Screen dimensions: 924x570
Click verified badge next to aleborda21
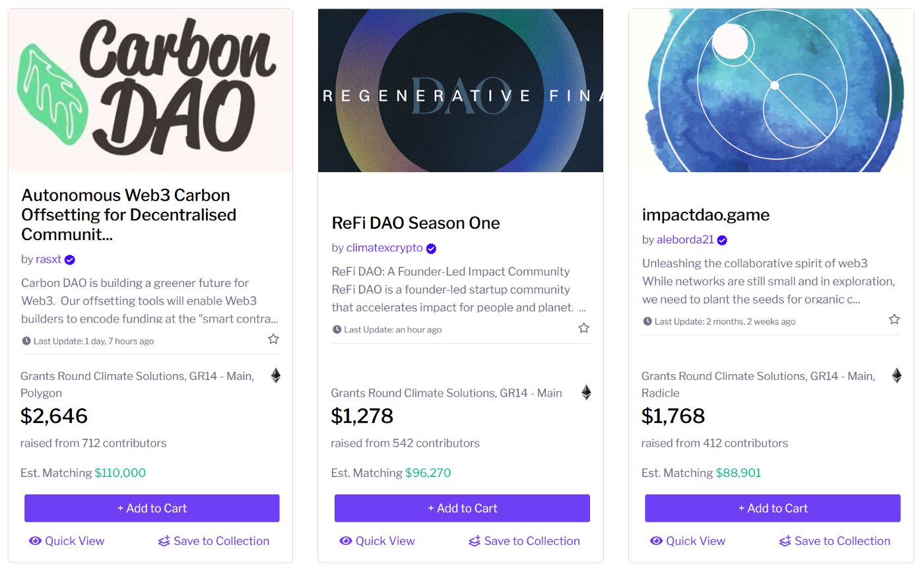tap(722, 240)
